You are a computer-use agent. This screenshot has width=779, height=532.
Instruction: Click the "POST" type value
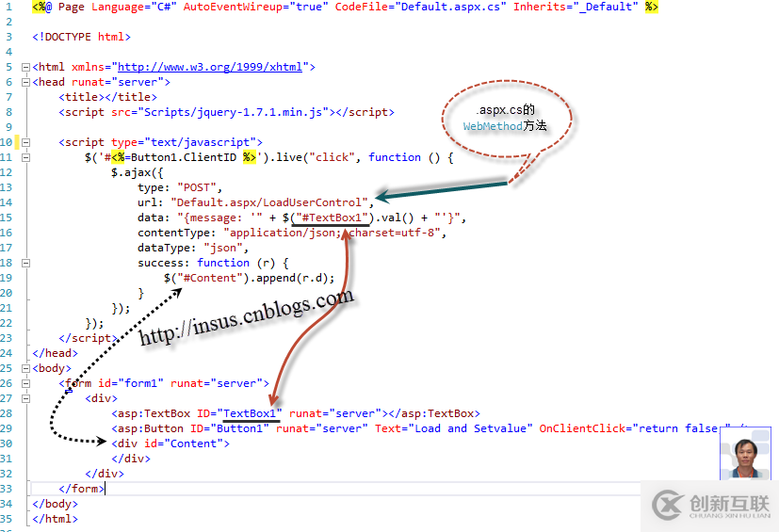(x=197, y=187)
